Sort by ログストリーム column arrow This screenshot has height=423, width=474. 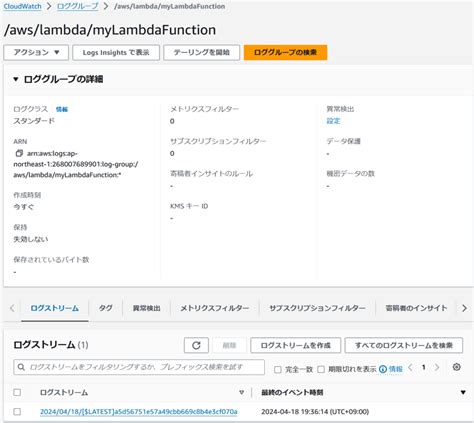242,392
